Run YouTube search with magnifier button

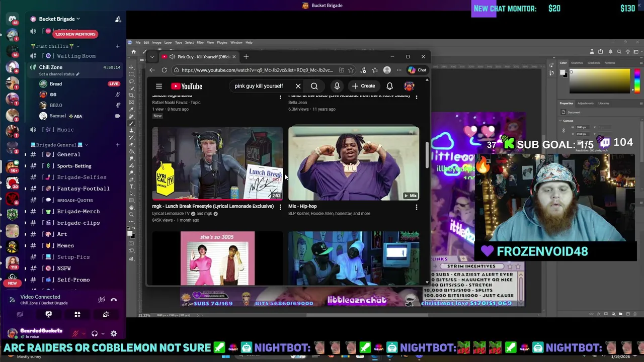tap(314, 86)
